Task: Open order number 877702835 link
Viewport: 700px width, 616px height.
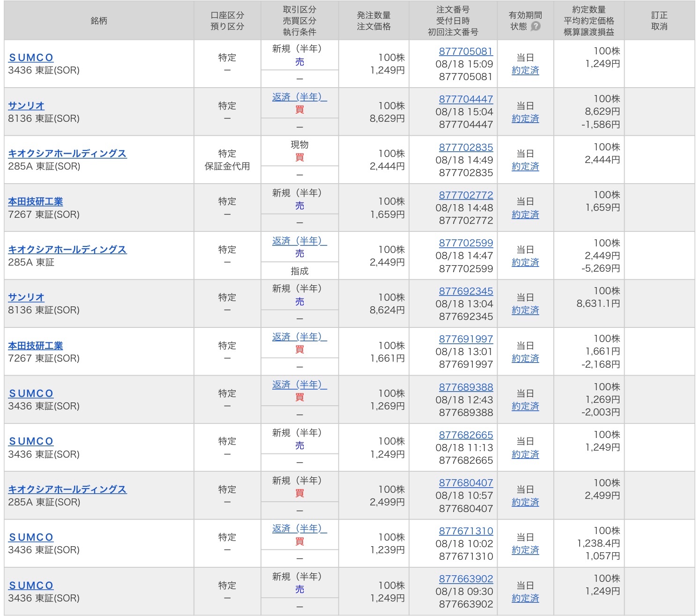Action: pyautogui.click(x=466, y=147)
